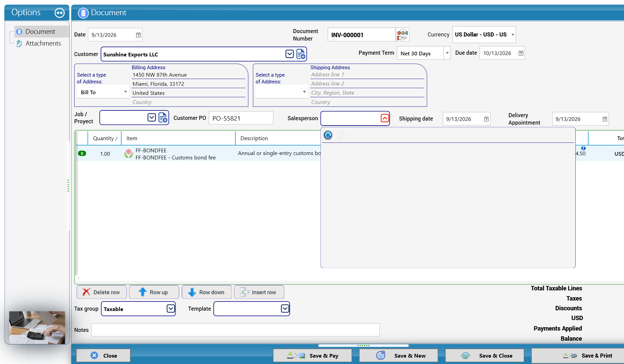The width and height of the screenshot is (624, 364).
Task: Click Save & Print button
Action: [578, 356]
